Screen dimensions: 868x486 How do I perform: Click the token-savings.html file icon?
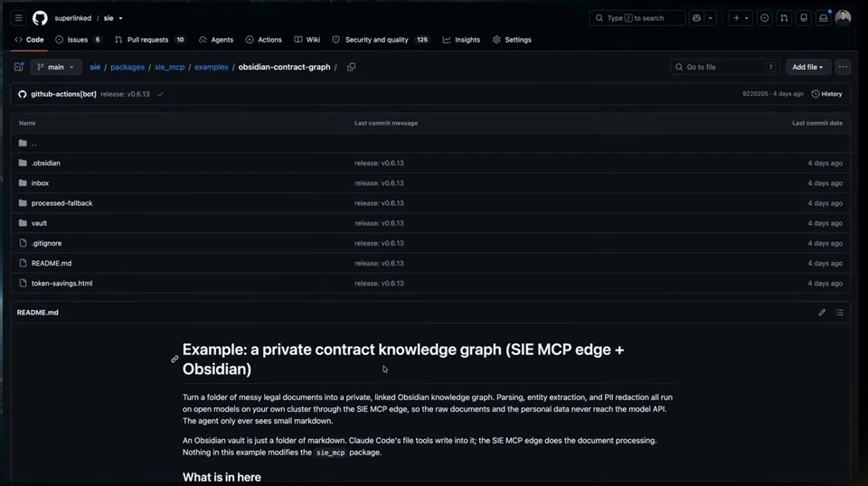pos(23,283)
